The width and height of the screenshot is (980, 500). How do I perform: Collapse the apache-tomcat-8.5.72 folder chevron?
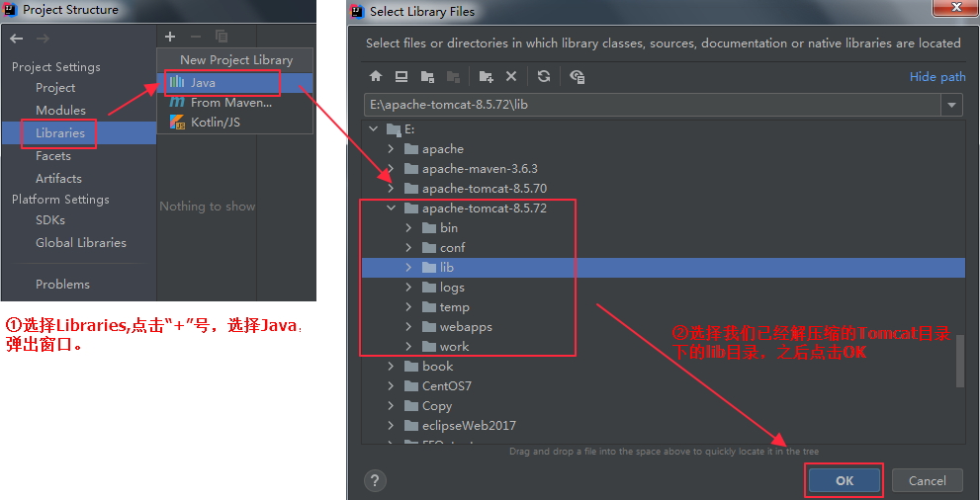pos(392,208)
